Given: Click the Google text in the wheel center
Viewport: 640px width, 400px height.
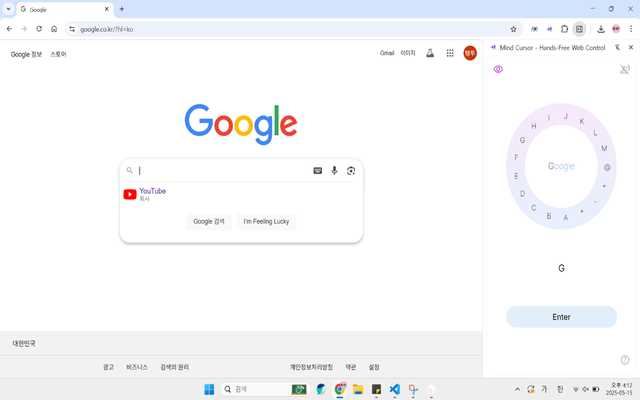Looking at the screenshot, I should tap(561, 166).
